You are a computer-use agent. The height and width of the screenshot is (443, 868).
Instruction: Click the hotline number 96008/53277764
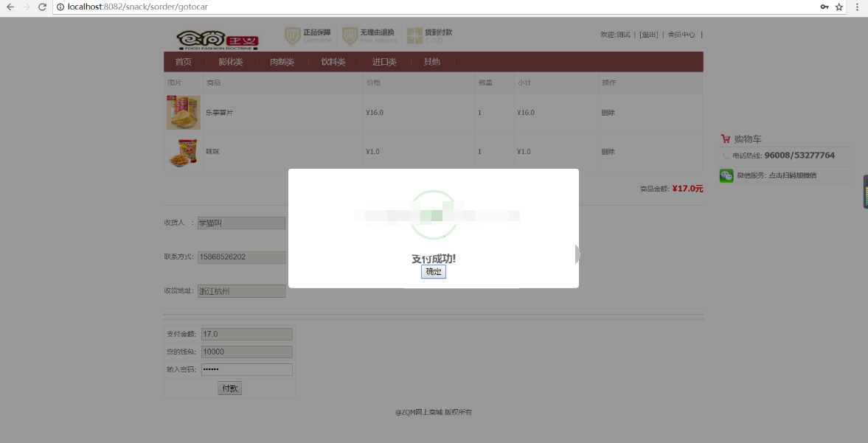point(799,156)
